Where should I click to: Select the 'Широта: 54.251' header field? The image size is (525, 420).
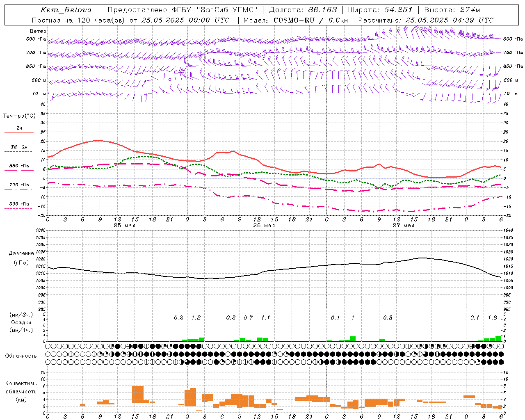(380, 10)
